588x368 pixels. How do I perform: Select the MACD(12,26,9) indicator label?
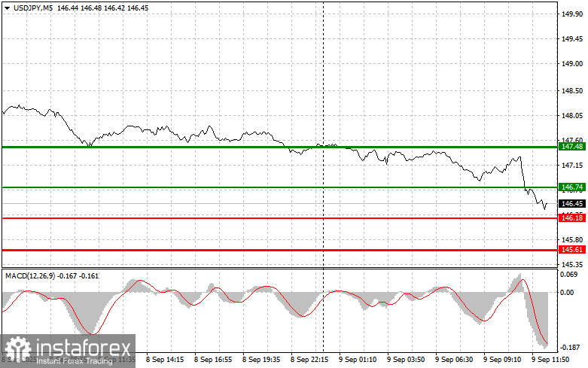[x=30, y=276]
